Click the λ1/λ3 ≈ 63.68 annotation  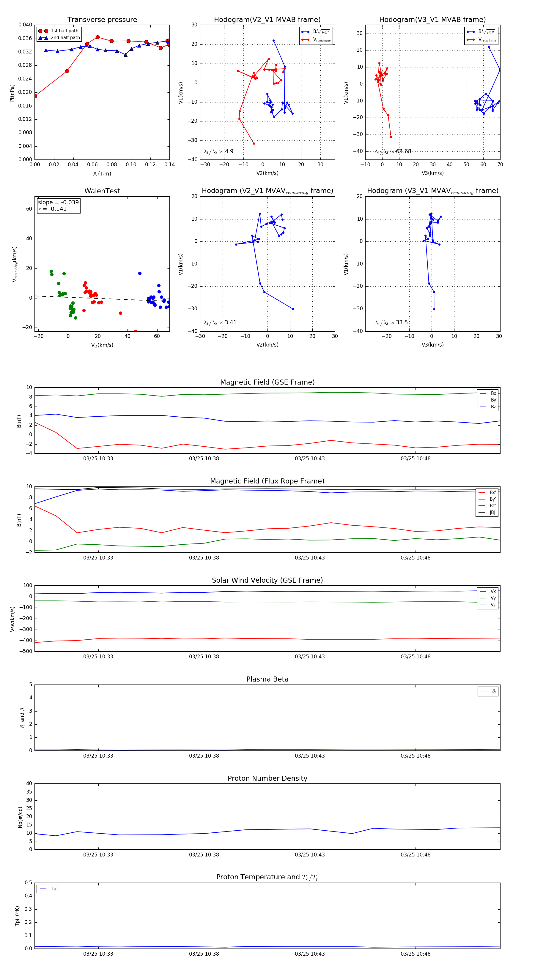click(393, 151)
